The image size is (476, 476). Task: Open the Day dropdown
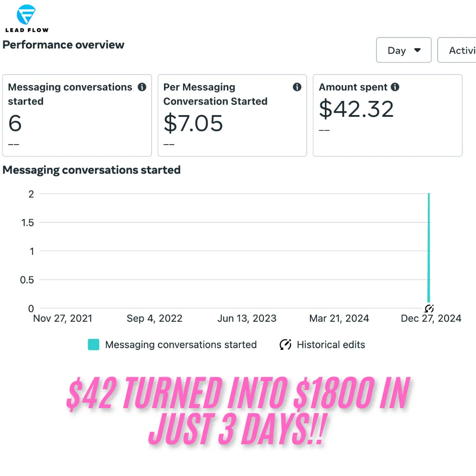[404, 50]
